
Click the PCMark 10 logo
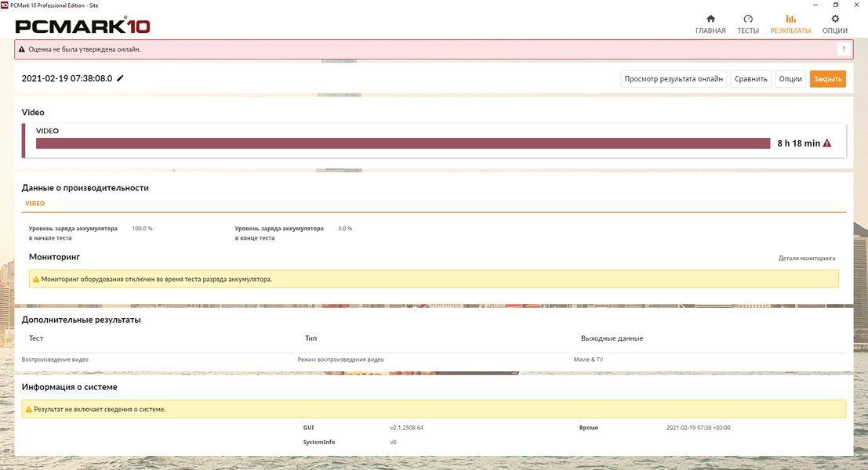82,25
